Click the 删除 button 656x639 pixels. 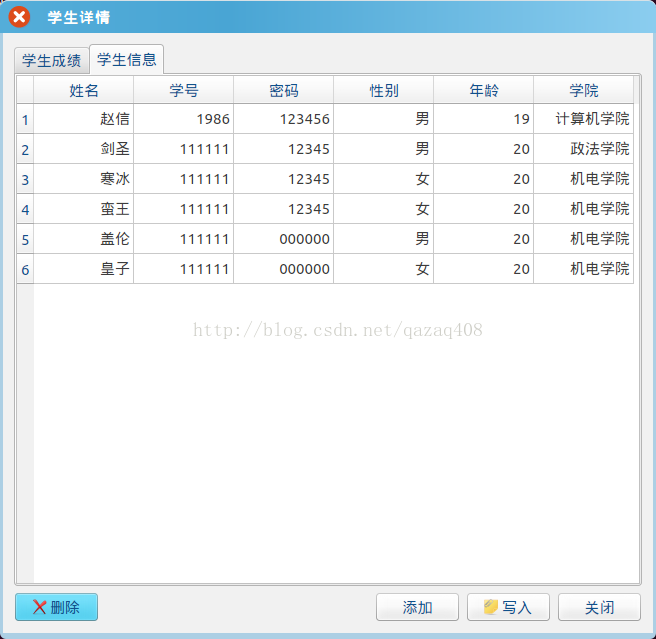pos(56,607)
